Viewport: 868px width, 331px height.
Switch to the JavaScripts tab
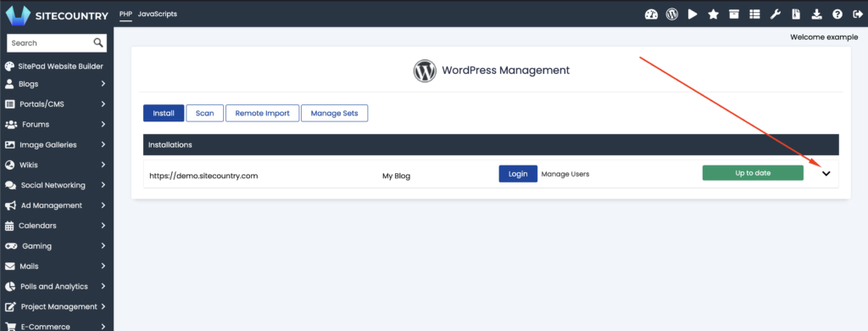coord(157,14)
